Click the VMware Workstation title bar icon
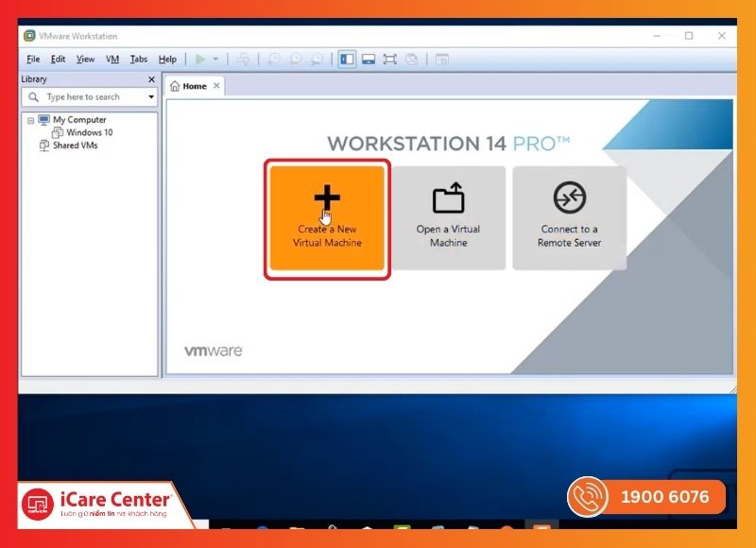This screenshot has height=548, width=756. (x=29, y=36)
